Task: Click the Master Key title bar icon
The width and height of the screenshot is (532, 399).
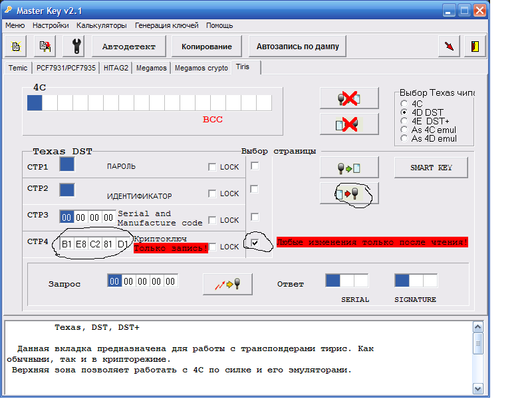Action: [9, 10]
